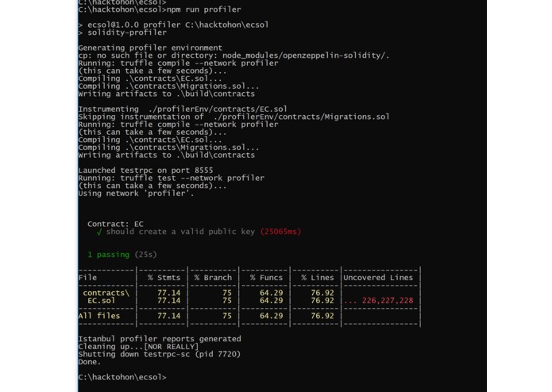Click 'Running: truffle test --network profiler' line
This screenshot has height=392, width=552.
171,179
